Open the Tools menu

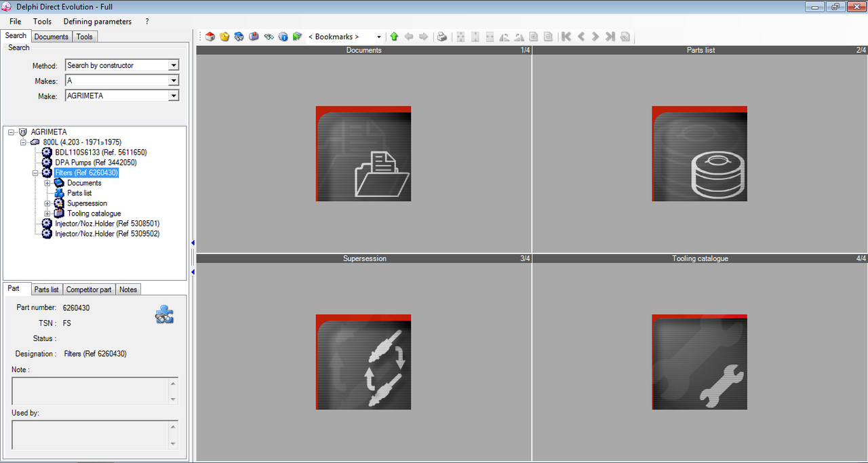tap(42, 22)
